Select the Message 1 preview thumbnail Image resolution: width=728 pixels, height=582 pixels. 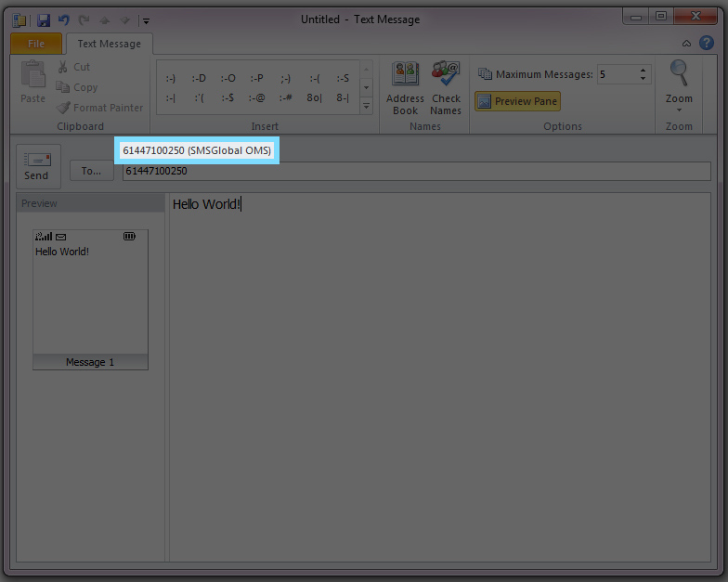(x=90, y=299)
